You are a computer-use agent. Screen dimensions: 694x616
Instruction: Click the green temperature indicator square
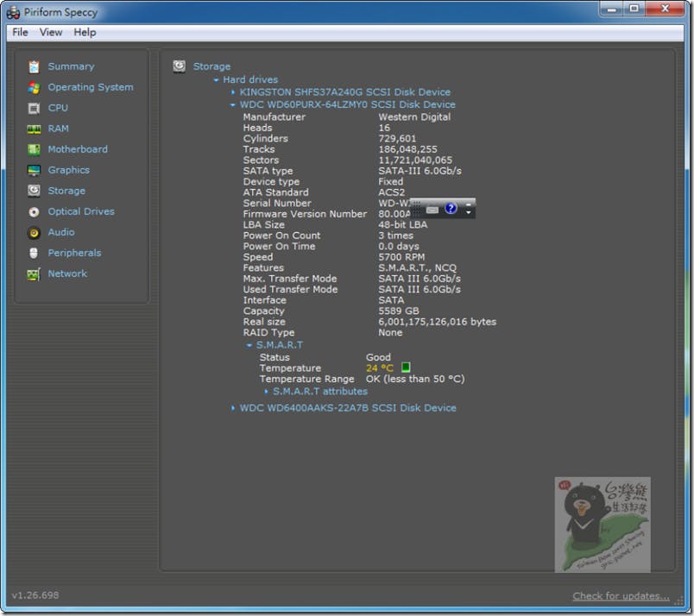click(x=406, y=368)
